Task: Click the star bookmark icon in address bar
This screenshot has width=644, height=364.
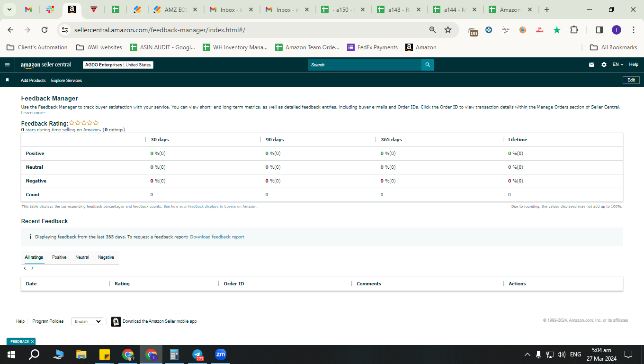Action: tap(448, 30)
